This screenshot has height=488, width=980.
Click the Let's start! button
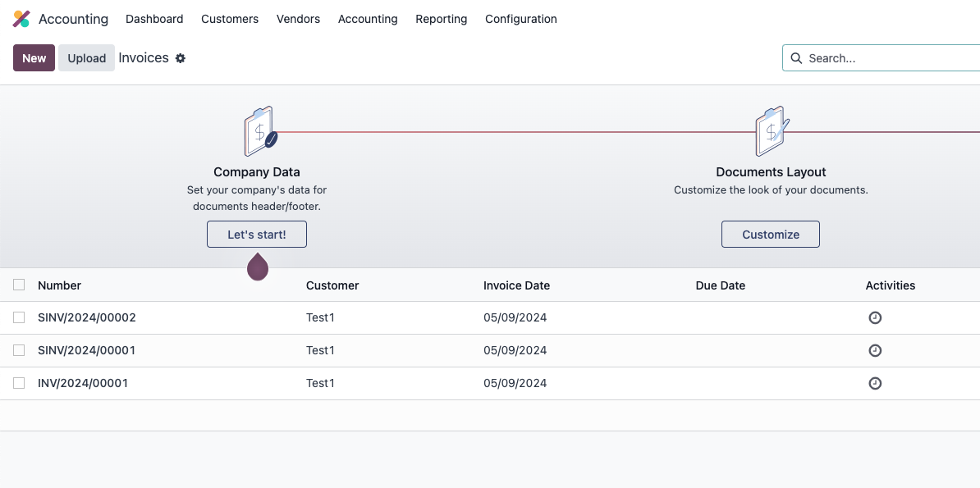click(x=257, y=235)
